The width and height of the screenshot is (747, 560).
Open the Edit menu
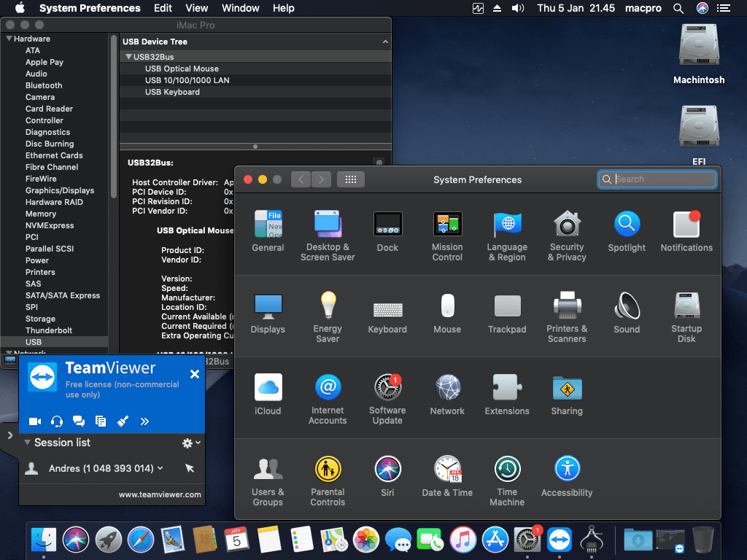tap(163, 8)
